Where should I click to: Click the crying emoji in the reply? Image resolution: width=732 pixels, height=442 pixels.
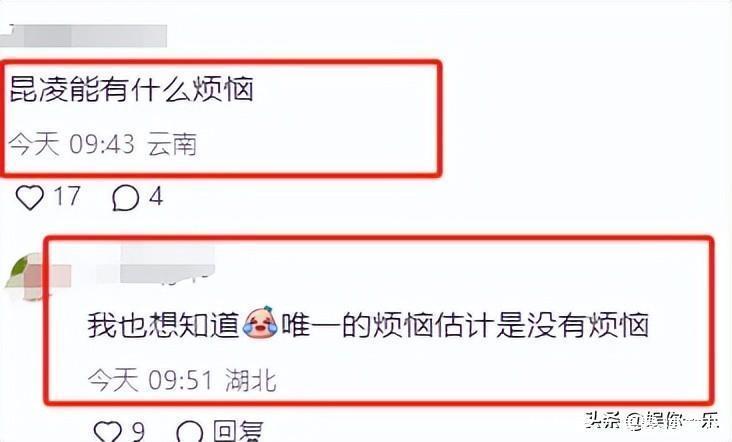click(260, 322)
